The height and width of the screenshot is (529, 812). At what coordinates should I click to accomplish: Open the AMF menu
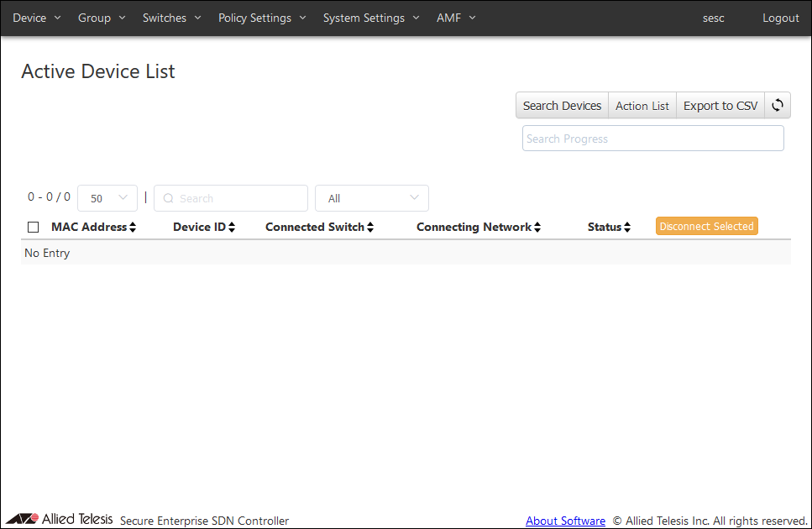coord(456,18)
